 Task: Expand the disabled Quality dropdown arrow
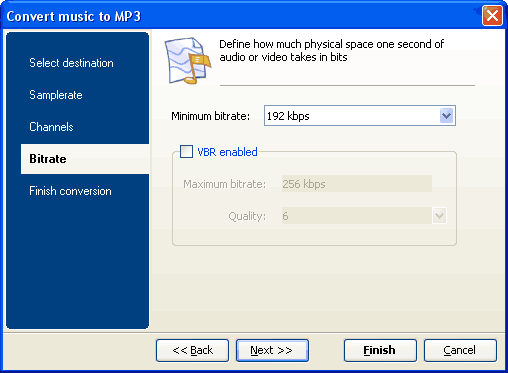point(439,216)
